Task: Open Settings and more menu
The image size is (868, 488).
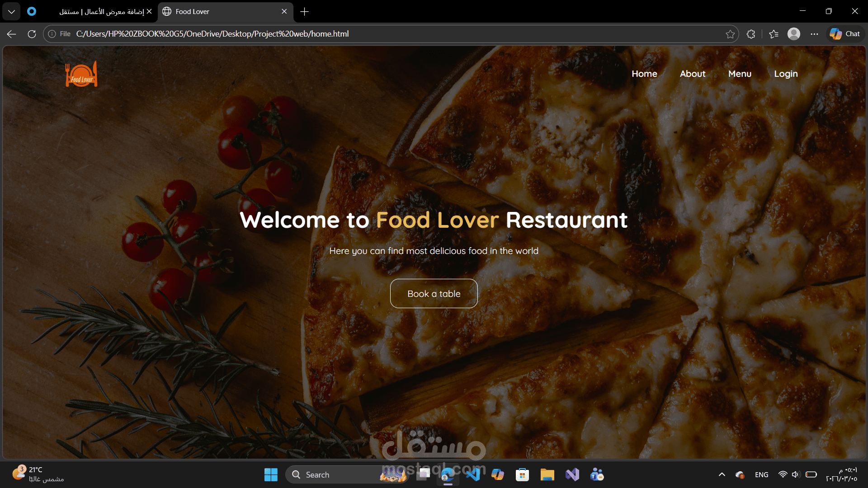Action: click(814, 34)
